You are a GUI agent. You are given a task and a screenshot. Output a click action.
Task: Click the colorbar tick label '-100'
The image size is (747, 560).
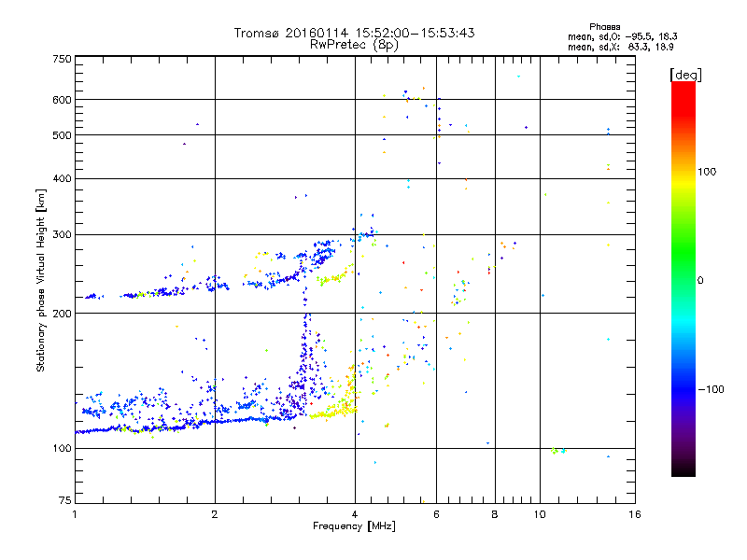click(x=711, y=389)
